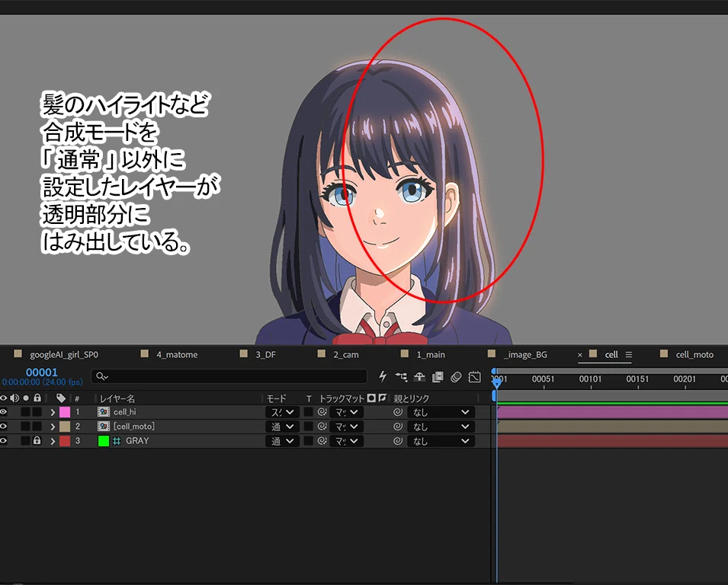Switch to the 4_matome tab
This screenshot has width=728, height=585.
point(177,354)
